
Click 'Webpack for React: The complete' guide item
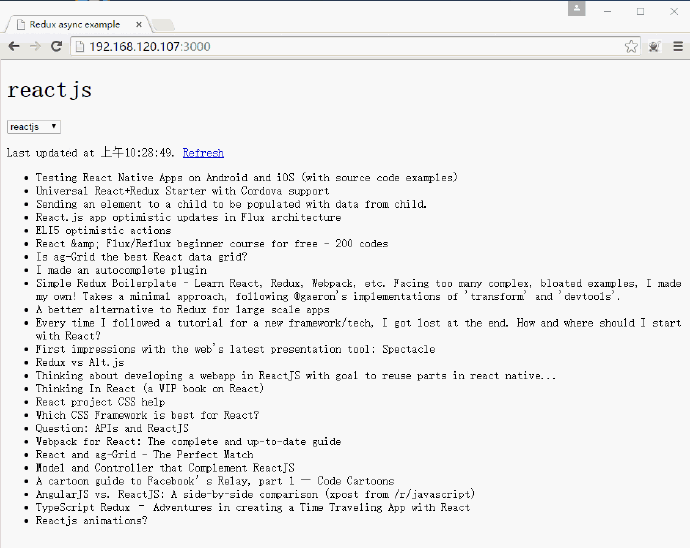coord(188,441)
